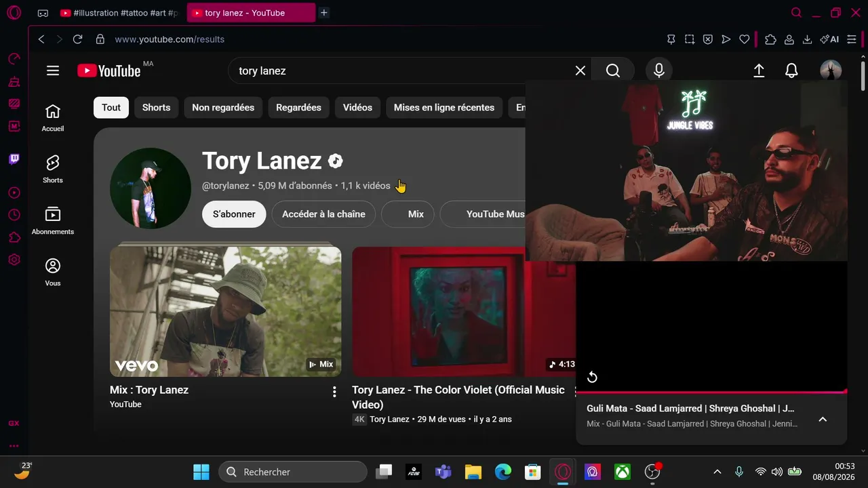
Task: Open the player icon in the Opera sidebar
Action: 14,192
